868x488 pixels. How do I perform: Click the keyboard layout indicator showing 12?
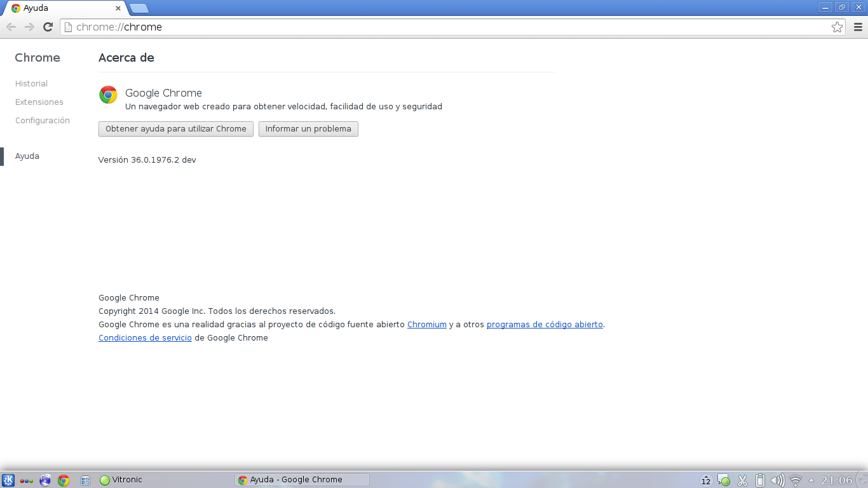[x=706, y=480]
